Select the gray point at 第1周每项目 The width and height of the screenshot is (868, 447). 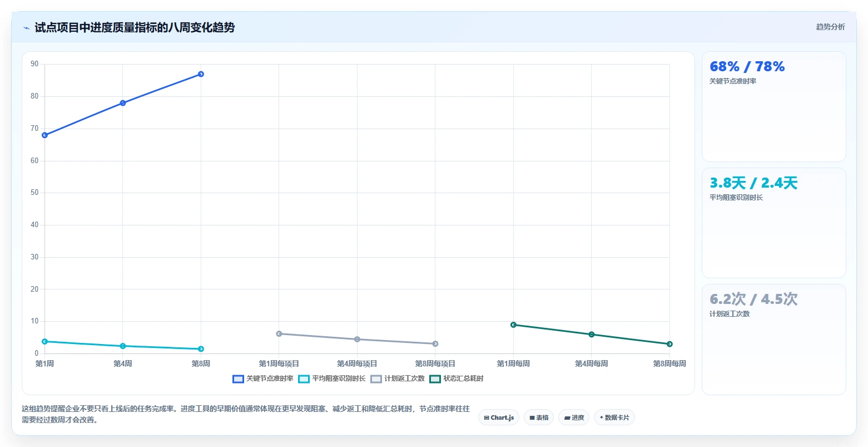pyautogui.click(x=279, y=334)
